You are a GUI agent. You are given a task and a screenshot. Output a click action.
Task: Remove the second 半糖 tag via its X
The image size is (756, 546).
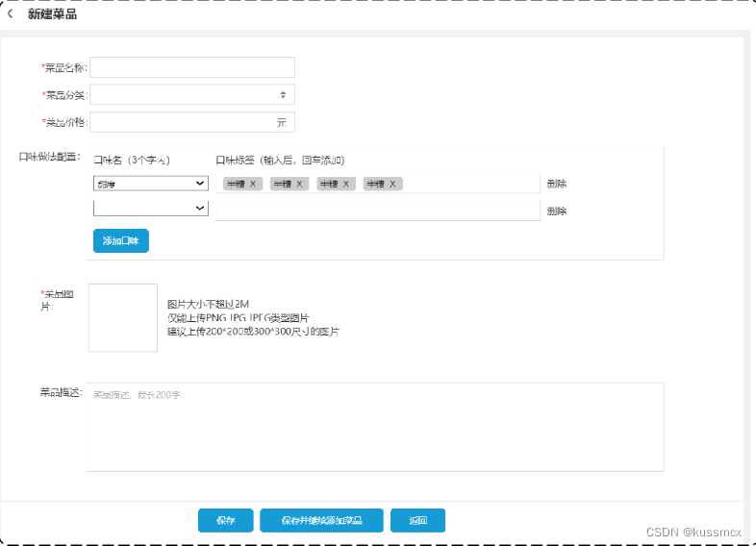tap(299, 185)
